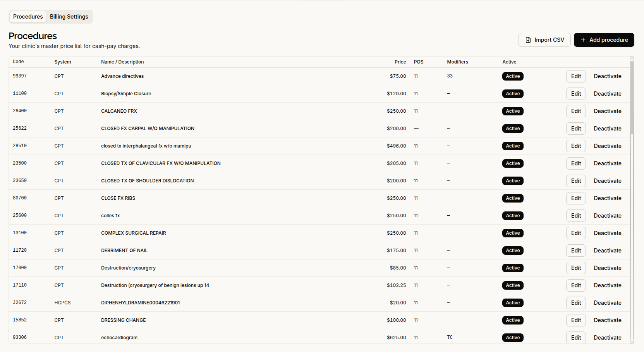Edit the DIPHENHYLDRAMINE HCPCS row

click(x=576, y=303)
